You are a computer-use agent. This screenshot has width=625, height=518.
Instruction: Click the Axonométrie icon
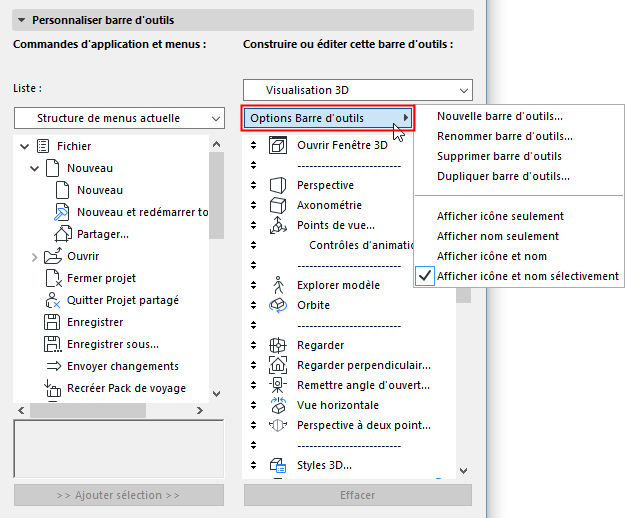(x=278, y=205)
